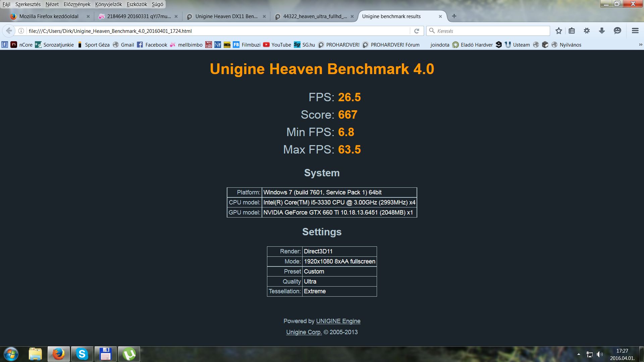
Task: Open File Explorer from the taskbar
Action: pos(35,354)
